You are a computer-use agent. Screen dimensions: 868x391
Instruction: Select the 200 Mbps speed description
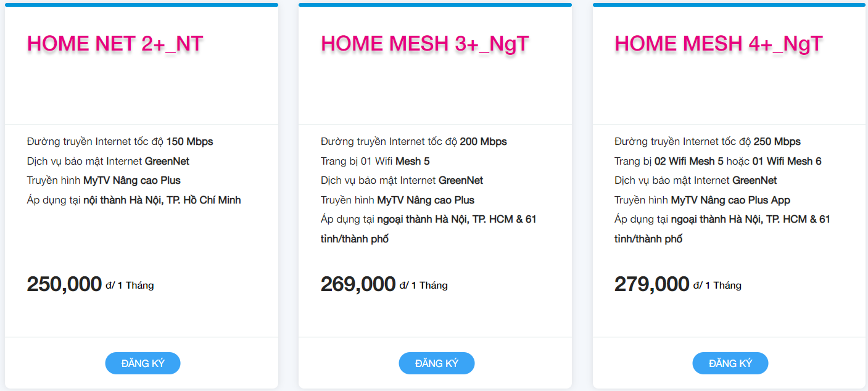point(413,141)
